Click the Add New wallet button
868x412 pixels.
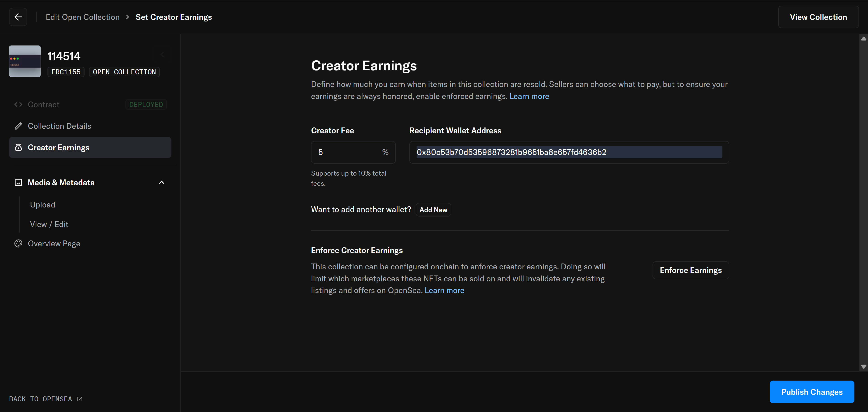433,210
